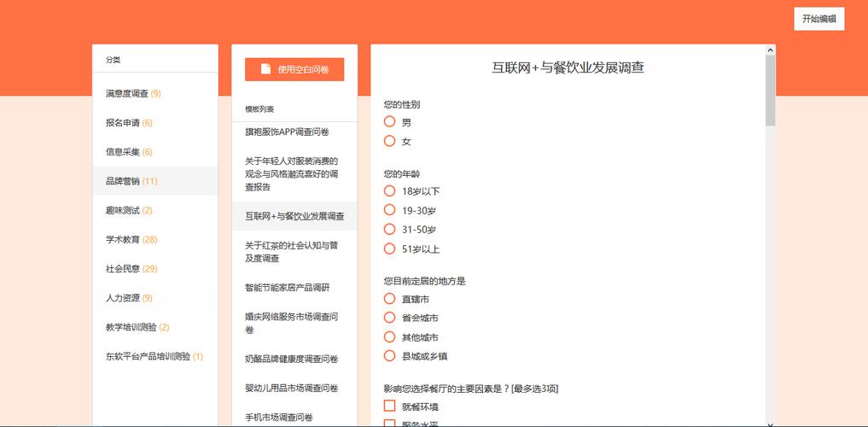Viewport: 868px width, 427px height.
Task: Check the 就餐环境 checkbox
Action: [390, 406]
